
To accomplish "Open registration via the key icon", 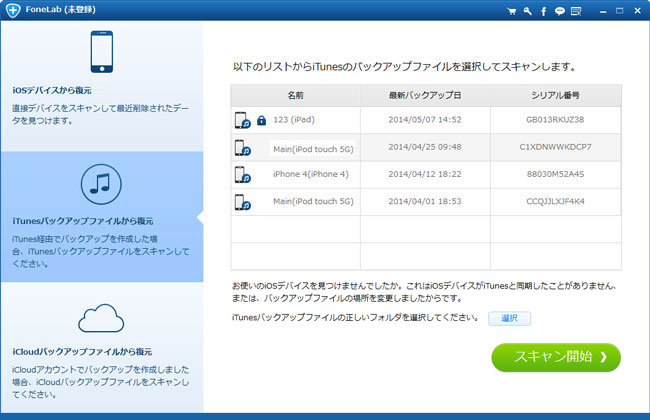I will pos(528,11).
